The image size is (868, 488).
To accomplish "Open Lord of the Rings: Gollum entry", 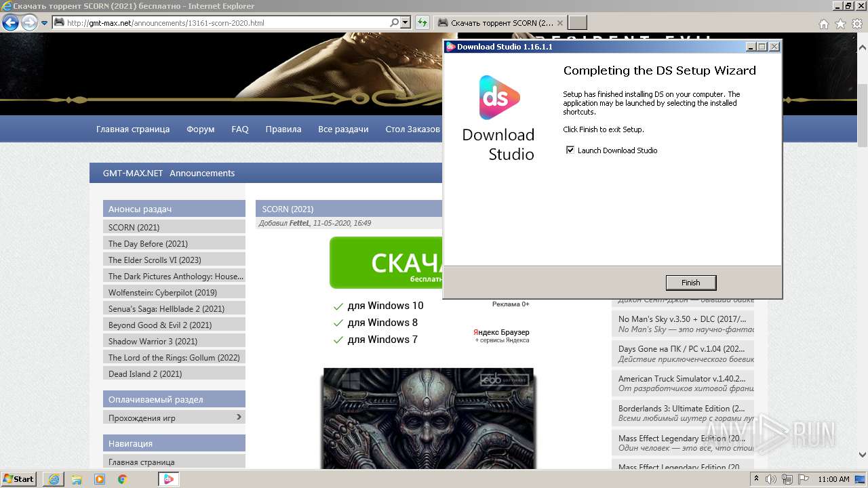I will tap(174, 357).
